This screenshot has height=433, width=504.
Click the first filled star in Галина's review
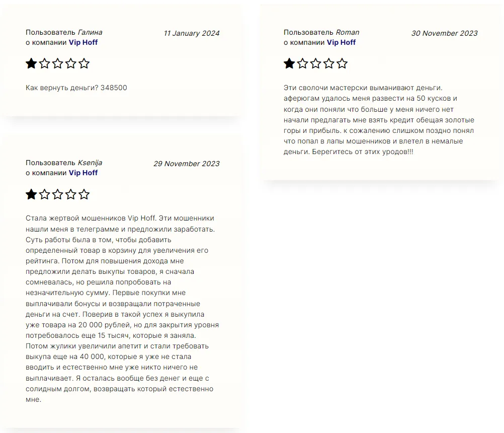coord(31,64)
